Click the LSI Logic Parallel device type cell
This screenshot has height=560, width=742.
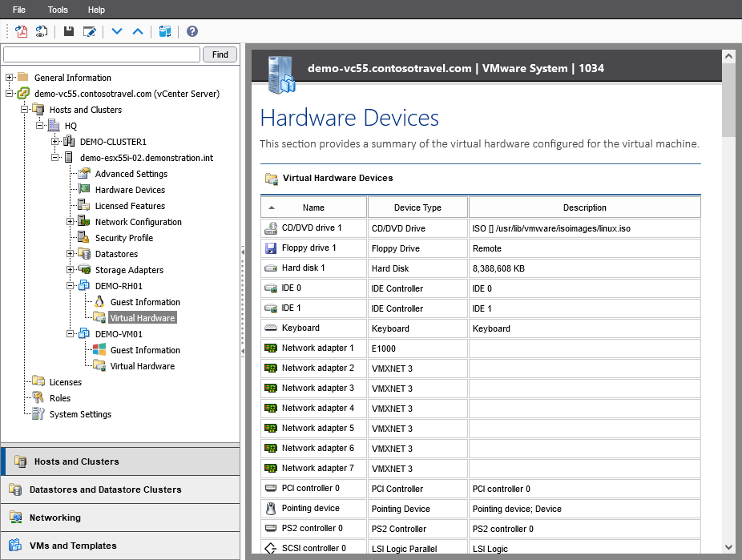pyautogui.click(x=417, y=548)
